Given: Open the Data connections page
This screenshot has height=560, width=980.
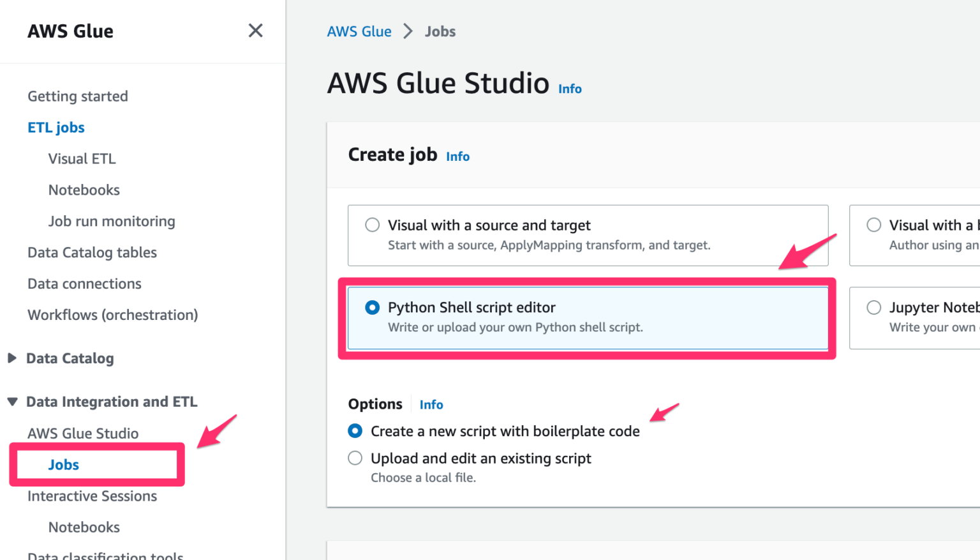Looking at the screenshot, I should [84, 284].
